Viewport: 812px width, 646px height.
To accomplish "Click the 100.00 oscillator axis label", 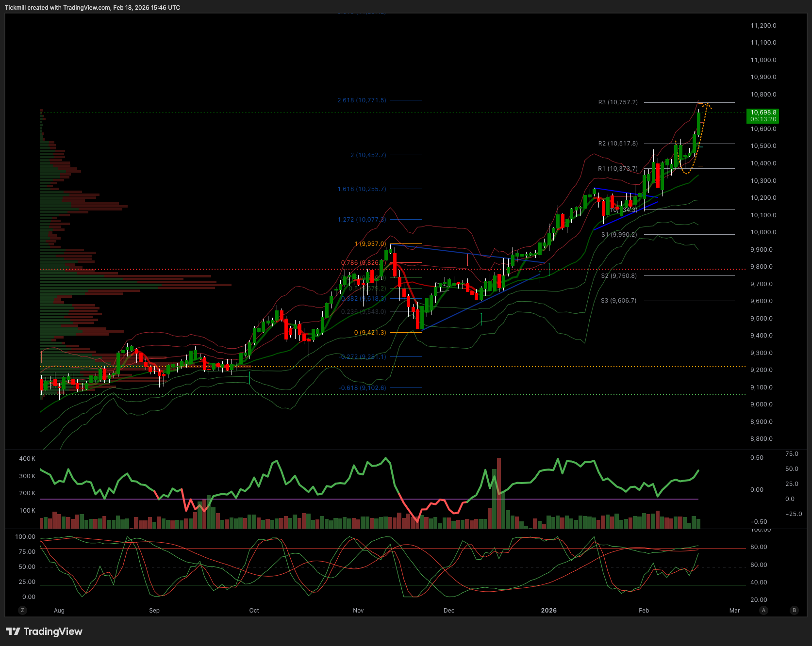I will 25,537.
